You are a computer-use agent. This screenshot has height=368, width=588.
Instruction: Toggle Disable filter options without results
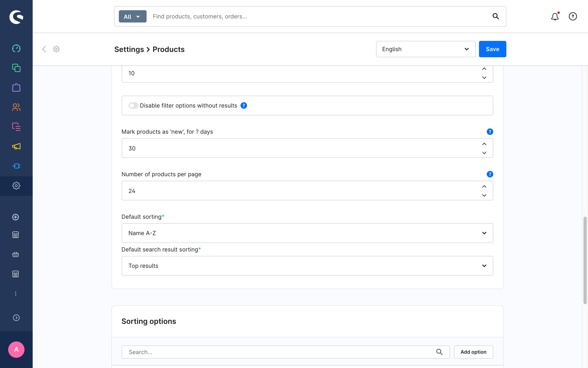(x=133, y=105)
